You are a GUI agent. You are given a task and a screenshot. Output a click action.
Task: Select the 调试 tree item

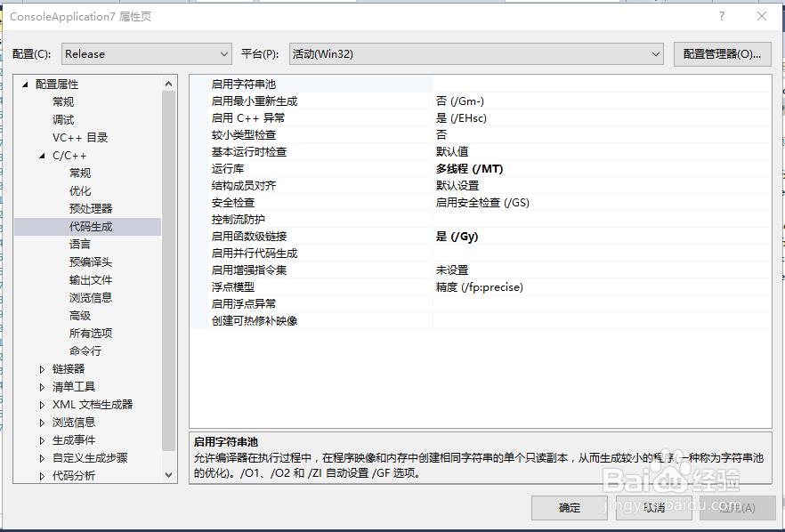pos(62,118)
